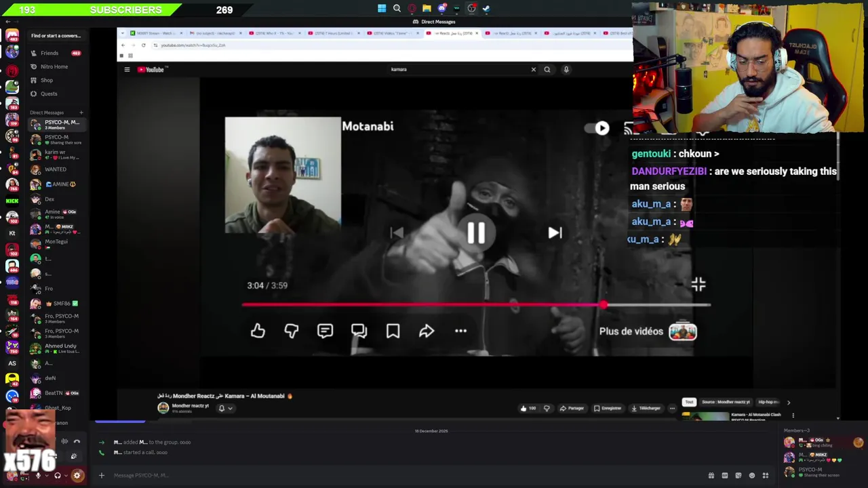Screen dimensions: 868x488
Task: Switch to the Who X - 1% YouTube tab
Action: (275, 33)
